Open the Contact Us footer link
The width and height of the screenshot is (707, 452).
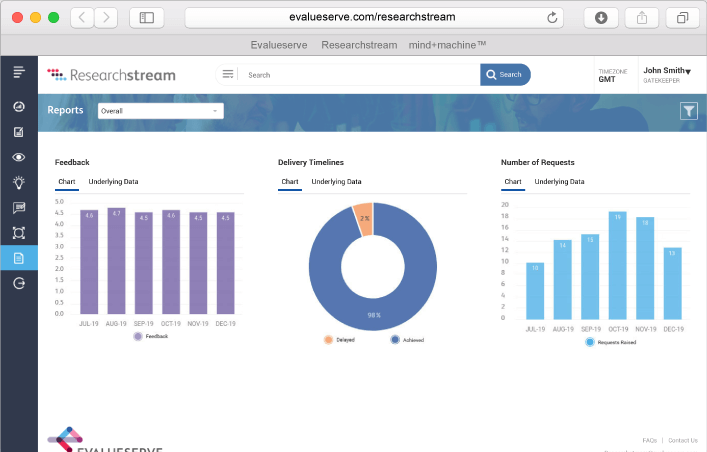pyautogui.click(x=683, y=440)
